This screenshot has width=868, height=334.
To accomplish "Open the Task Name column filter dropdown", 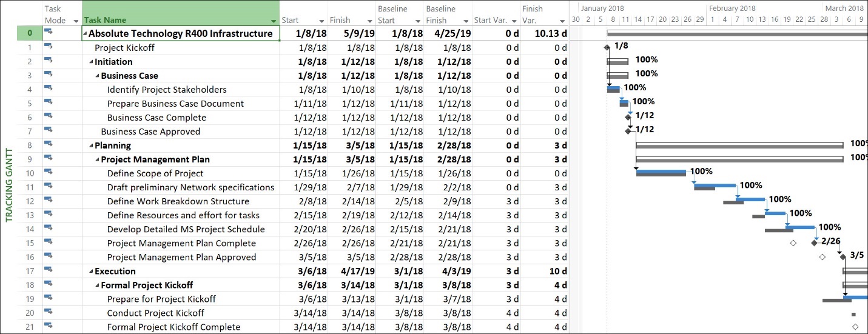I will pos(274,21).
